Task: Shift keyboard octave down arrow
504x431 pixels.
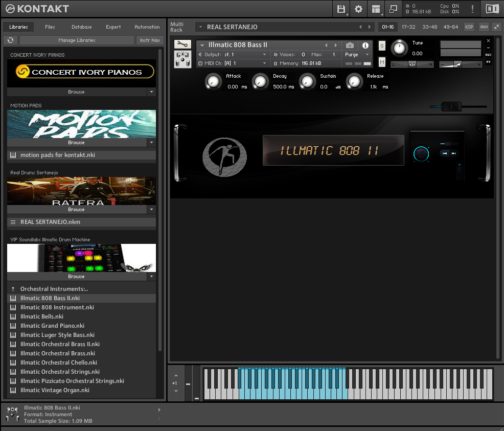Action: [176, 391]
